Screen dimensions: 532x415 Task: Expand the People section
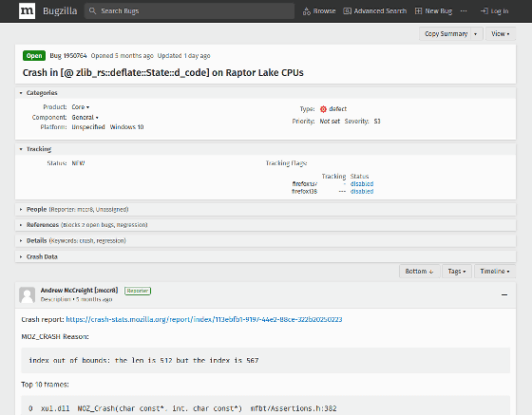[265, 209]
